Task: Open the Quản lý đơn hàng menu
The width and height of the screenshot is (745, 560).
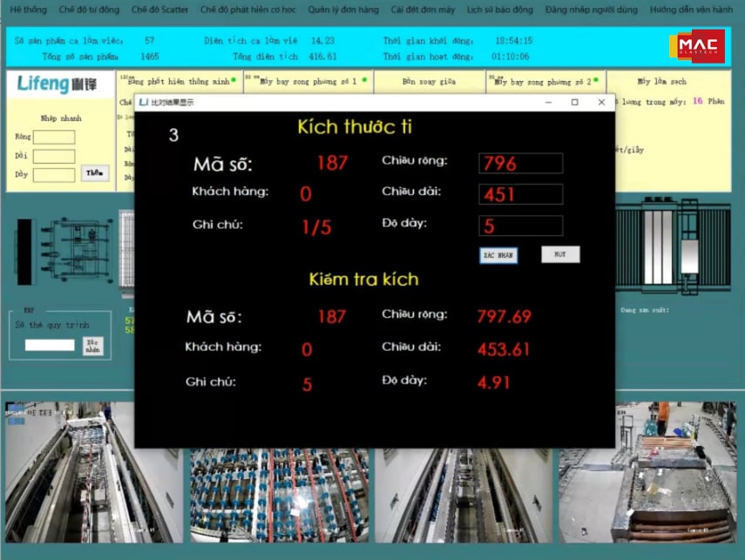Action: pos(343,10)
